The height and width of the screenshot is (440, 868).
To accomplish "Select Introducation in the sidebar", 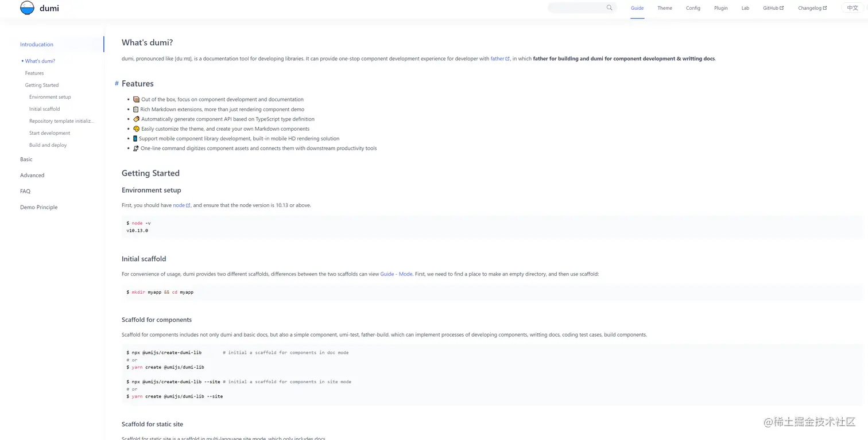I will tap(37, 45).
